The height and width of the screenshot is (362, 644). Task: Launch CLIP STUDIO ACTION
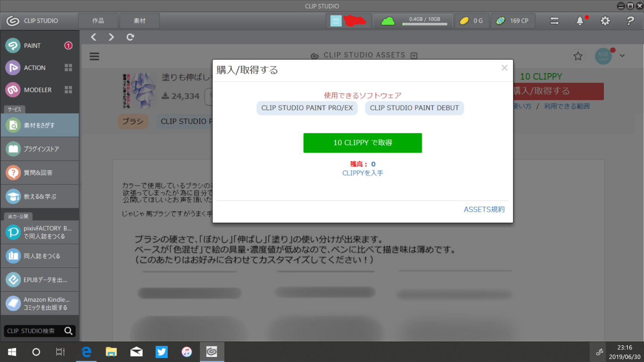pos(26,68)
